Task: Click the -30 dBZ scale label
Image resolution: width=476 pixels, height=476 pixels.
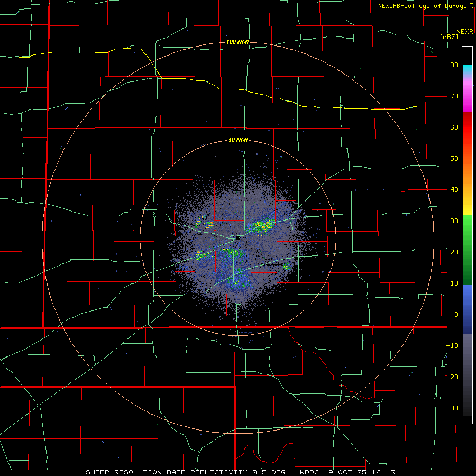Action: (x=452, y=408)
